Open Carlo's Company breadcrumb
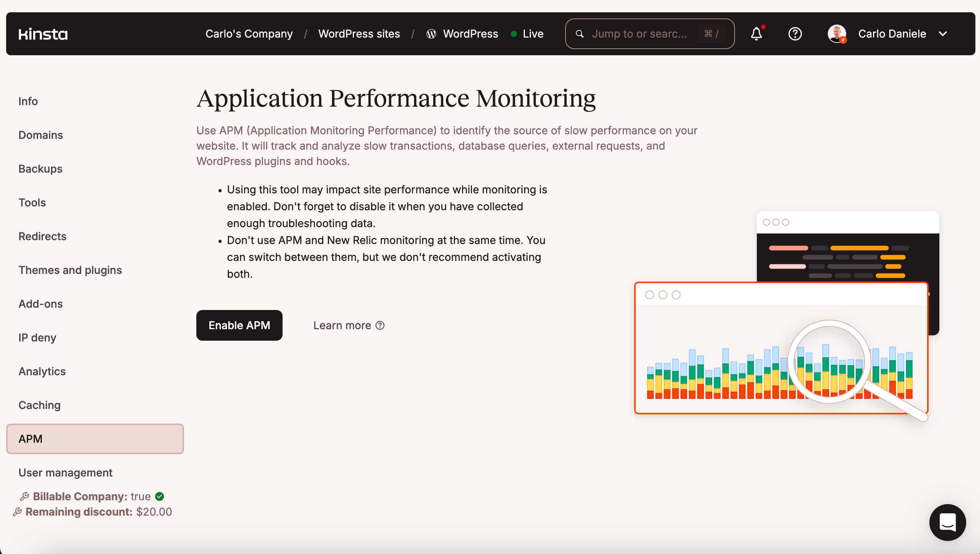The width and height of the screenshot is (980, 554). 249,34
